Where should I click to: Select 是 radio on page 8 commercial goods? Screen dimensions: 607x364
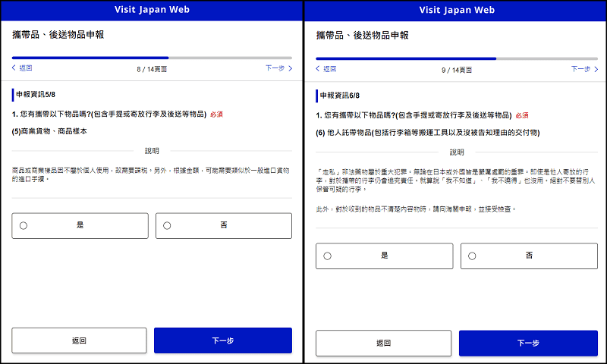pos(24,225)
